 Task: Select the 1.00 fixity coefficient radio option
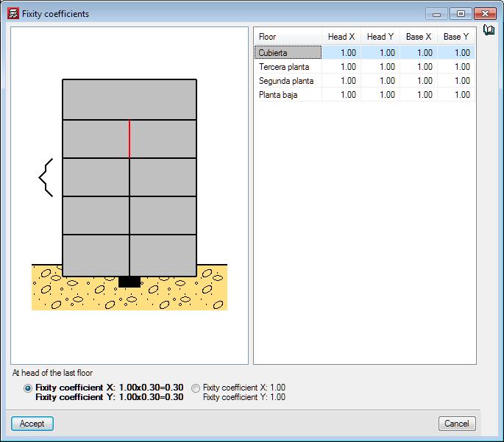point(196,388)
